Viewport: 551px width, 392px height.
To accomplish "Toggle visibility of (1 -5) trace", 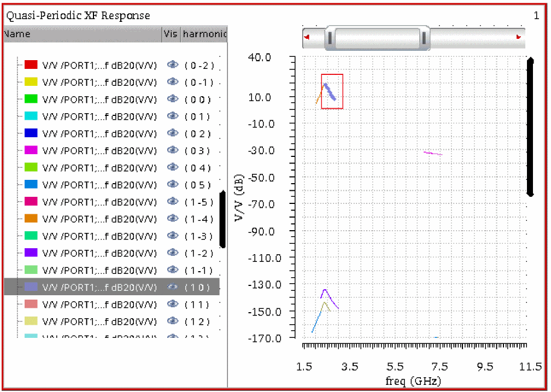I will pos(173,201).
